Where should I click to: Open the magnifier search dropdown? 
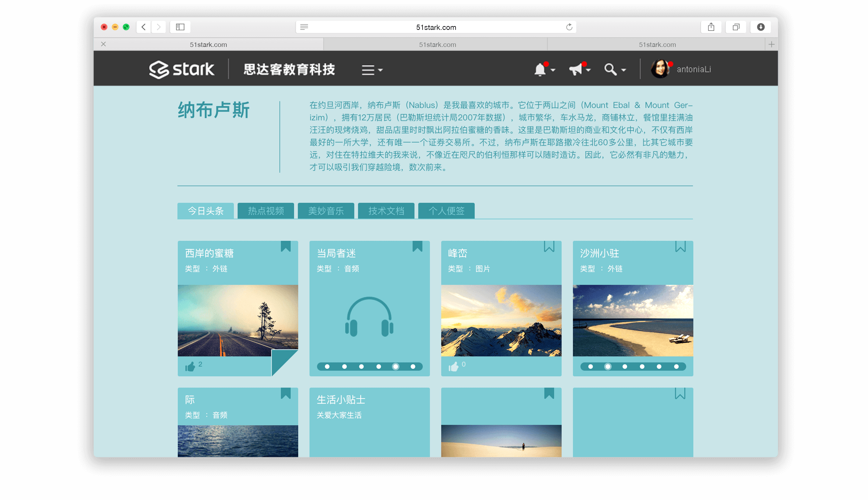tap(615, 69)
